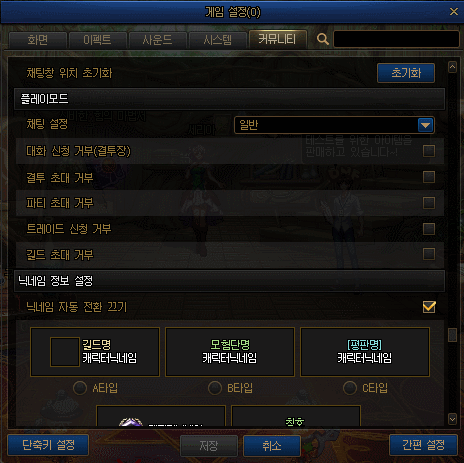Click the vertical scrollbar thumb
Image resolution: width=464 pixels, height=463 pixels.
tap(452, 335)
